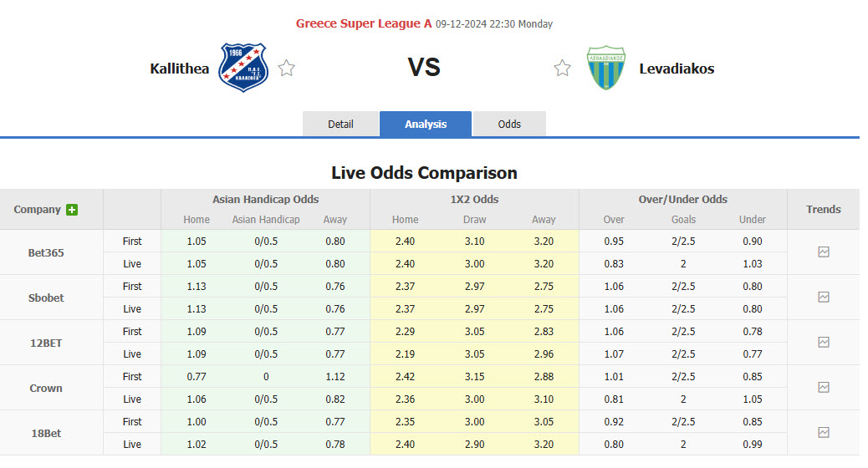Toggle favorite star next to Kallithea

pos(286,69)
